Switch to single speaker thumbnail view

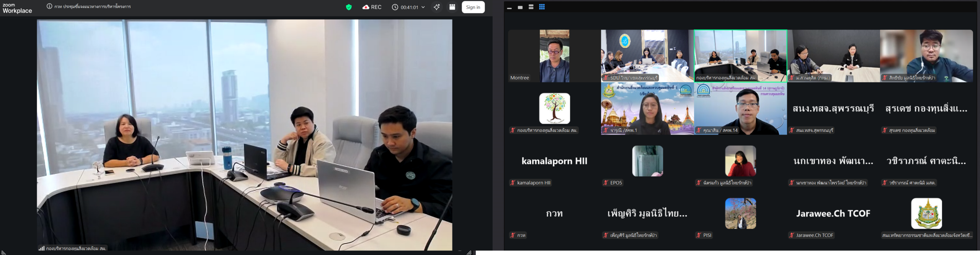520,7
